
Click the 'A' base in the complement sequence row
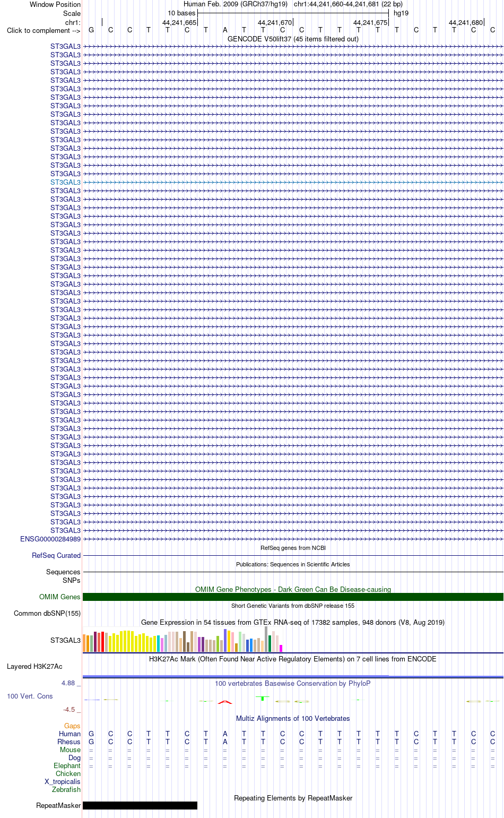225,30
